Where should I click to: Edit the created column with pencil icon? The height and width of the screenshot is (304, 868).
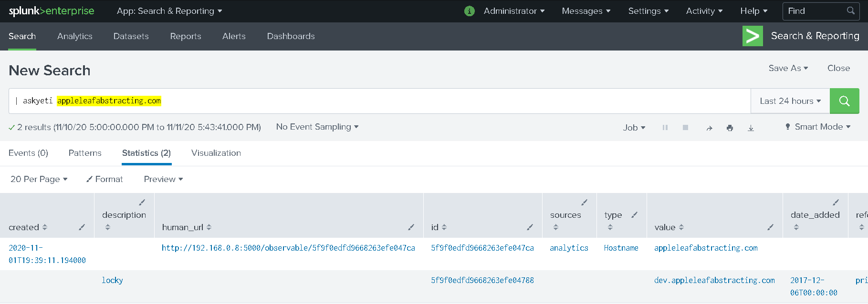click(x=82, y=227)
